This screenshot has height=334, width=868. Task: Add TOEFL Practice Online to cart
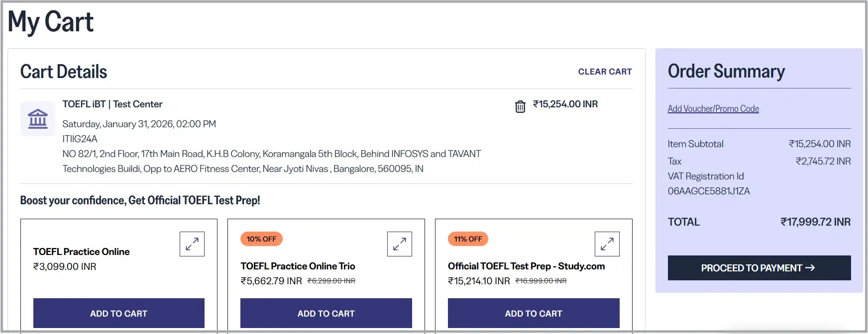(x=118, y=313)
